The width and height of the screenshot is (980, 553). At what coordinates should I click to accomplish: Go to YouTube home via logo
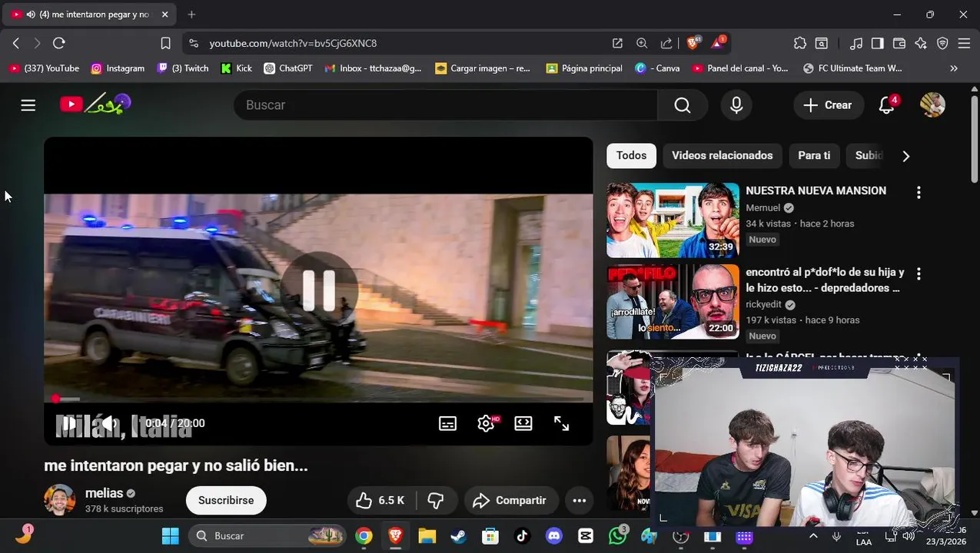click(95, 104)
